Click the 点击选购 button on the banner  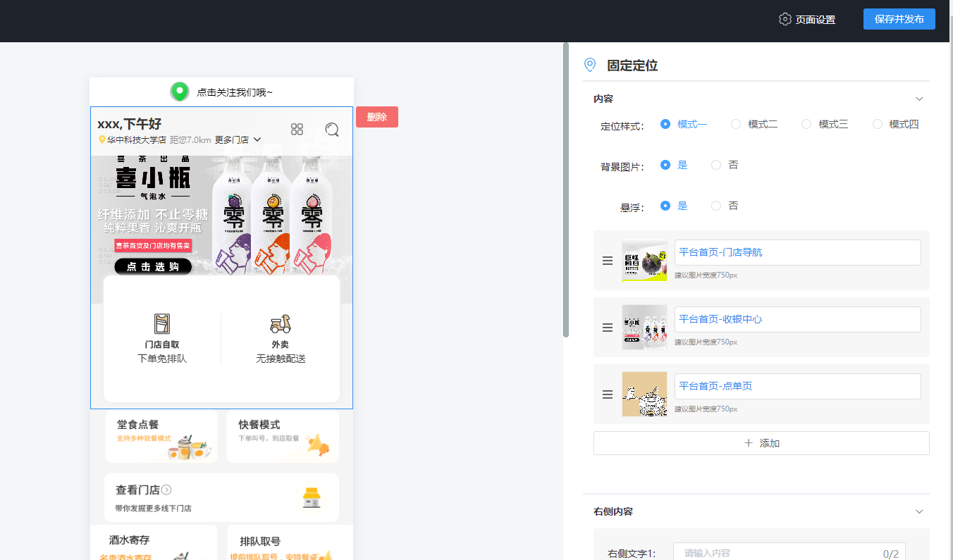[153, 266]
